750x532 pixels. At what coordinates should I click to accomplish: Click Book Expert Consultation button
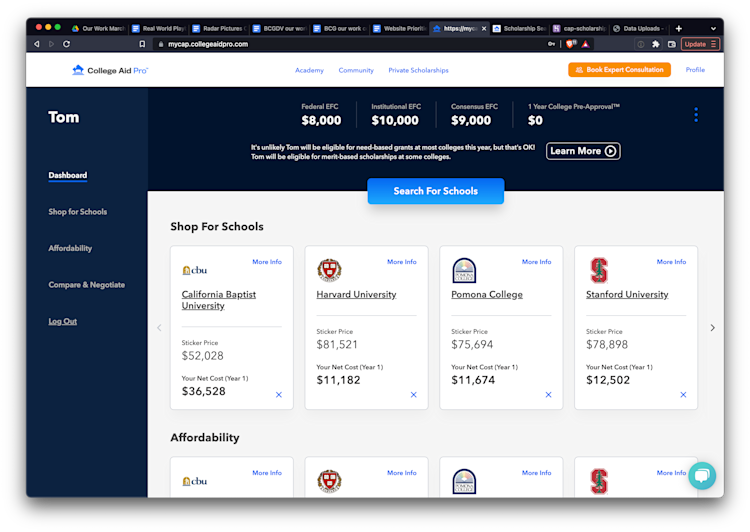619,70
